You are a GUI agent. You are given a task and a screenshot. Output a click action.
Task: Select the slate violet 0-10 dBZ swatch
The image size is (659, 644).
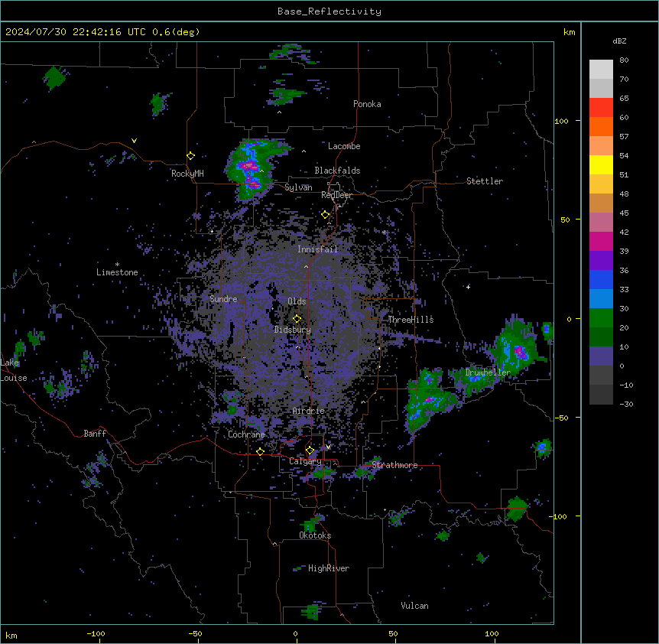click(601, 356)
